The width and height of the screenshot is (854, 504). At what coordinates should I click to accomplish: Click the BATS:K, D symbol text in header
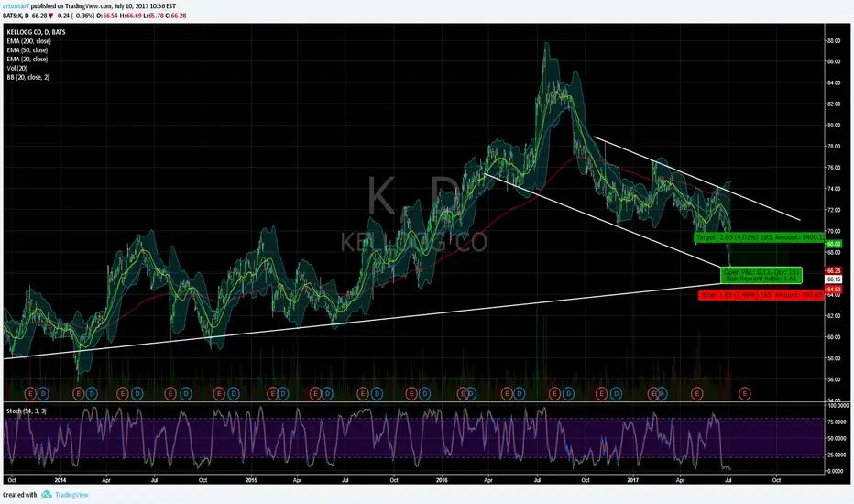pos(16,16)
